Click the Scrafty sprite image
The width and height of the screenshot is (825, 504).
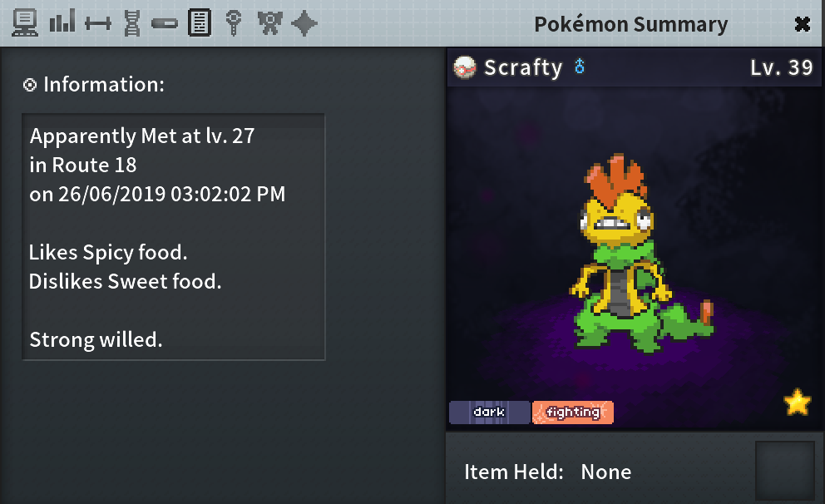642,254
